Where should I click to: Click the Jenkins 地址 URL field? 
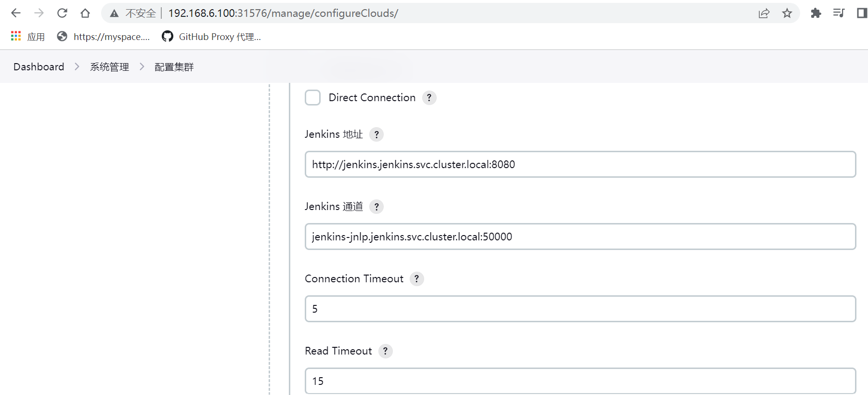point(580,164)
